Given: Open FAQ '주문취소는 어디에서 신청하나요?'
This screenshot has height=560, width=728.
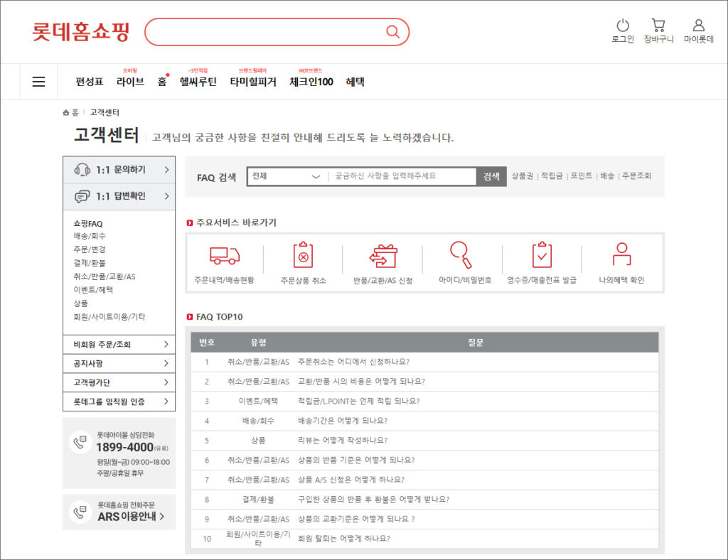Looking at the screenshot, I should point(354,362).
